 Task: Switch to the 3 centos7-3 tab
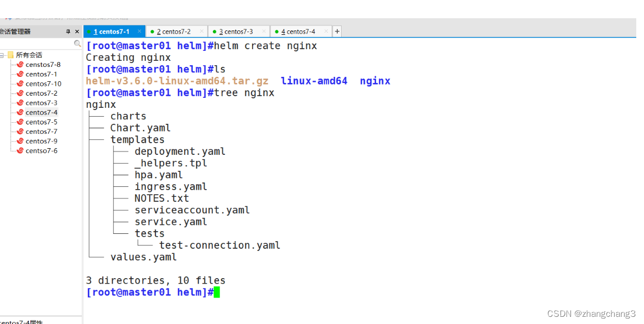click(x=235, y=32)
